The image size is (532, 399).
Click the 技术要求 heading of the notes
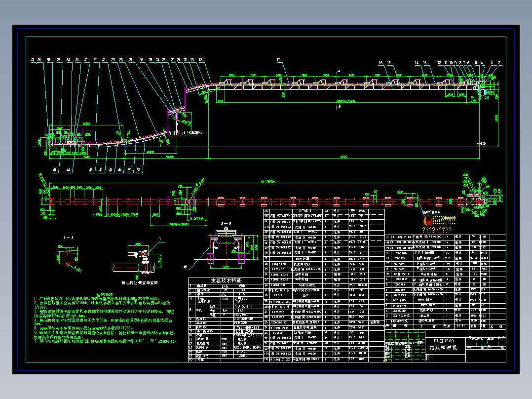tap(105, 295)
